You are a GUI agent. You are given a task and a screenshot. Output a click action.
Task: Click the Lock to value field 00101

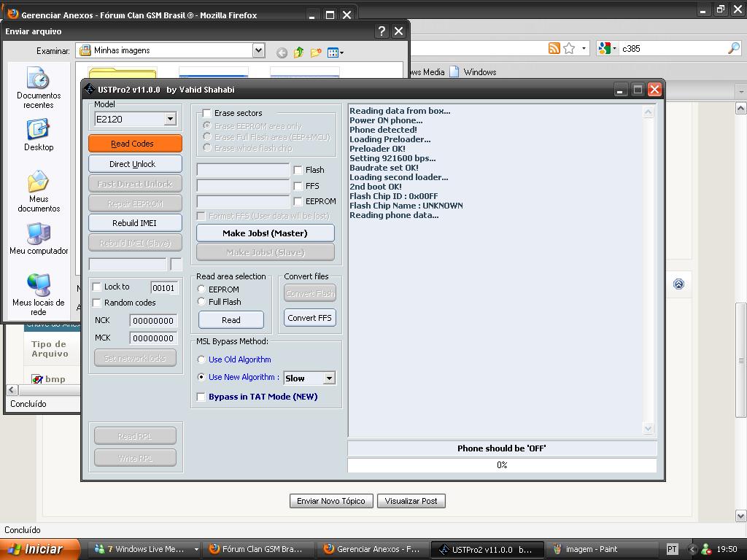coord(164,287)
